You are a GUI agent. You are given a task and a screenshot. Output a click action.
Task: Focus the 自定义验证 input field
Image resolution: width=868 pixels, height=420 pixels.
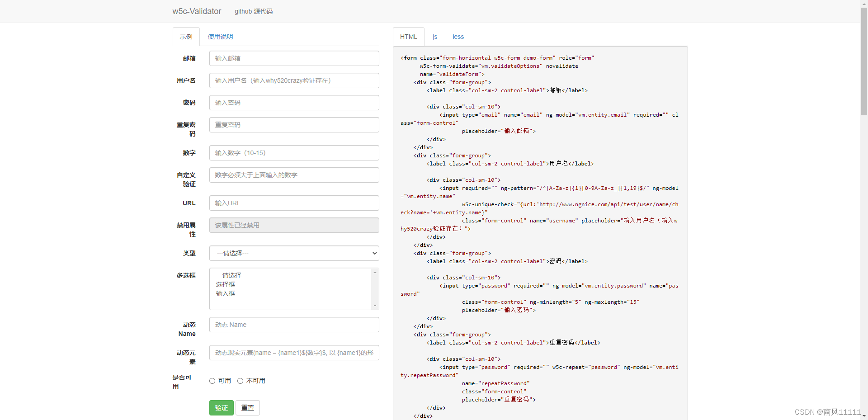[294, 175]
